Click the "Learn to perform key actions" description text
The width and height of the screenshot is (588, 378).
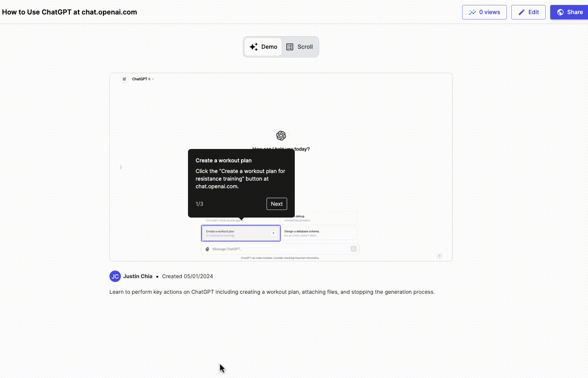(x=272, y=292)
